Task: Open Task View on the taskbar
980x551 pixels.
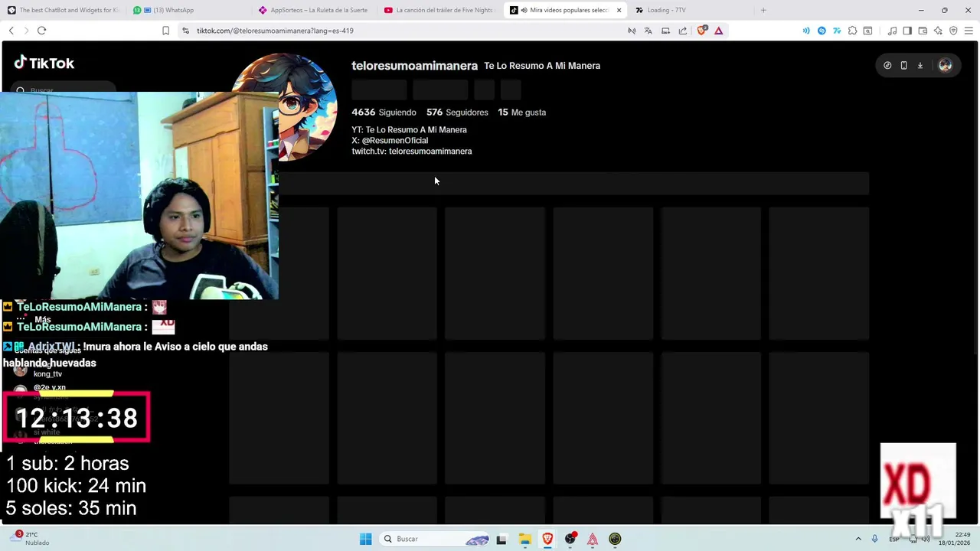Action: tap(501, 539)
